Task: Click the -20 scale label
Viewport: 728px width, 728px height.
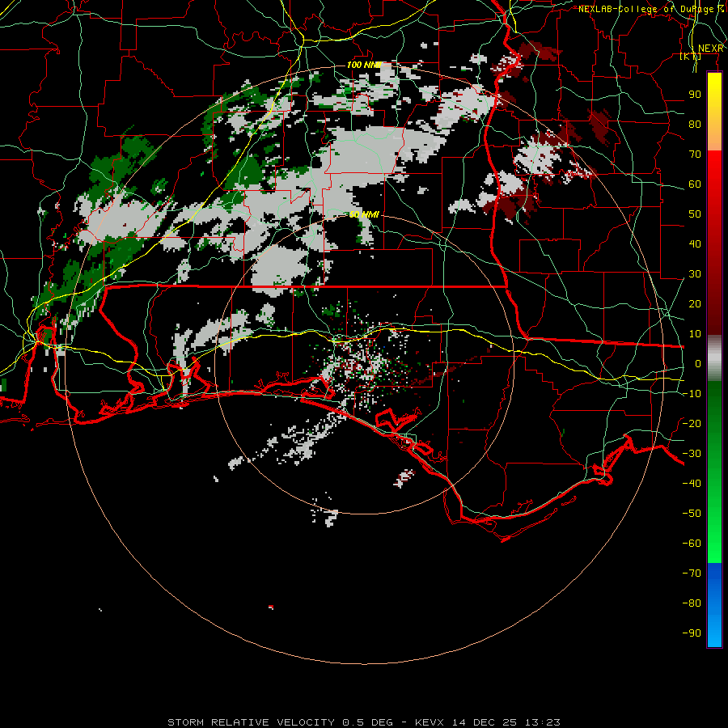Action: click(692, 423)
